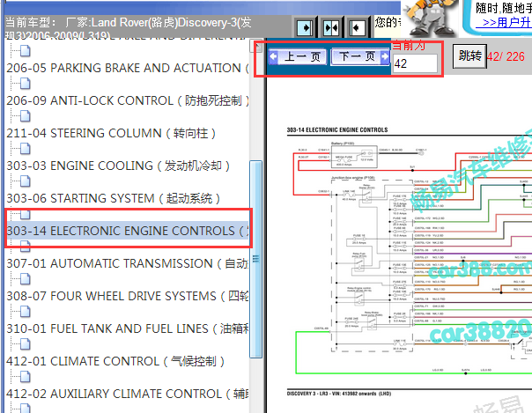Click document icon above 308-07 FOUR WHEEL DRIVE
532x413 pixels.
click(26, 279)
